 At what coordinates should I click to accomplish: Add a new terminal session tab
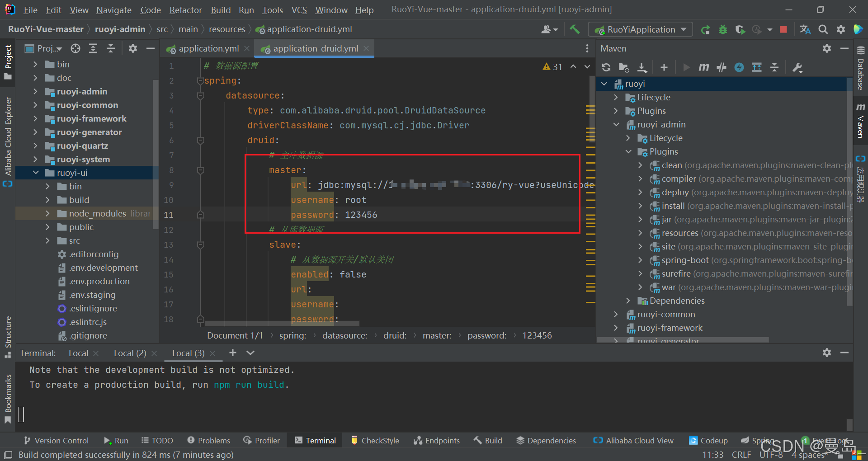(x=233, y=353)
